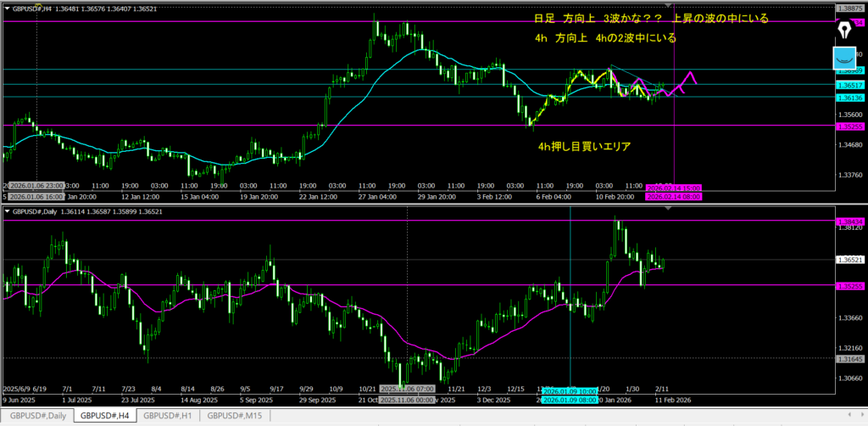This screenshot has width=868, height=426.
Task: Click the blue smiley face icon
Action: click(843, 59)
